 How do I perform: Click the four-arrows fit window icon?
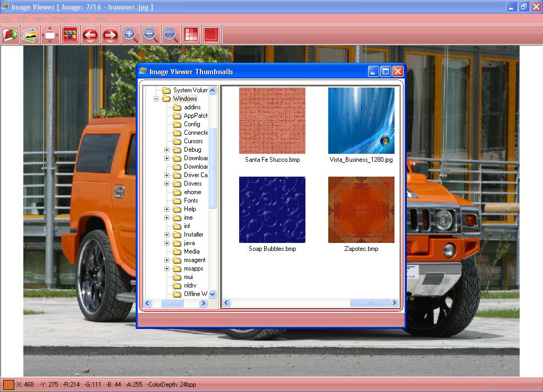[50, 35]
